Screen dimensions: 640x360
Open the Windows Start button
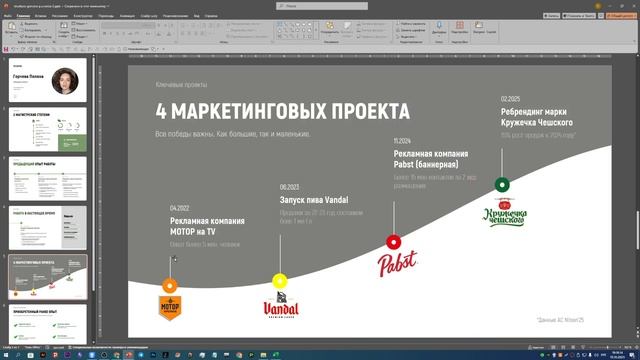[6, 355]
